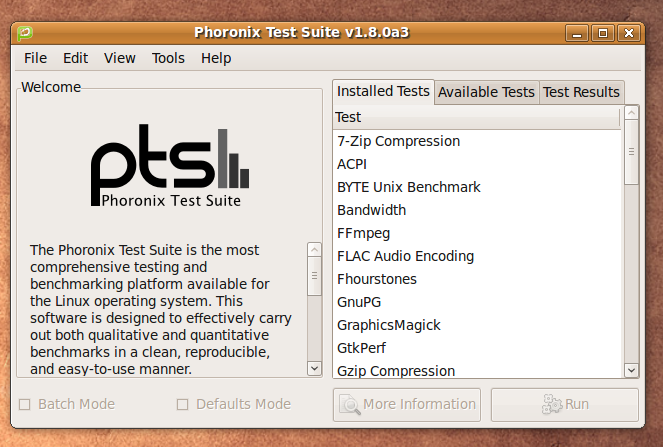
Task: Maximize the Phoronix Test Suite window
Action: click(x=603, y=33)
